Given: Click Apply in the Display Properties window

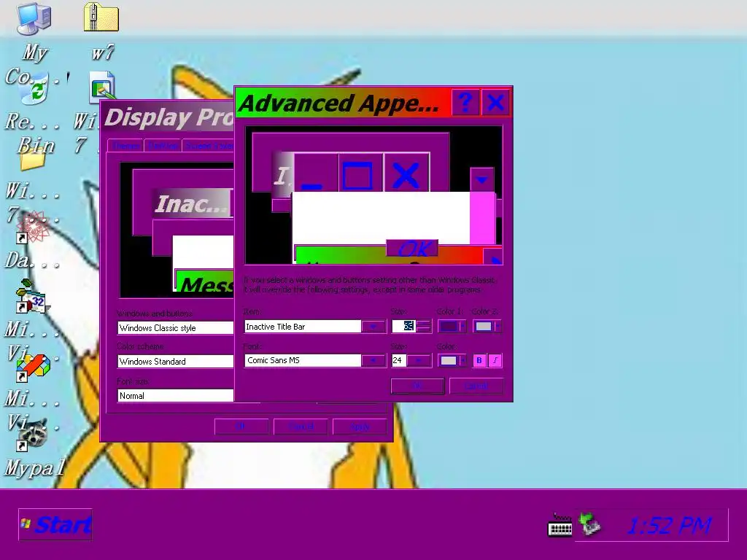Looking at the screenshot, I should pos(360,427).
